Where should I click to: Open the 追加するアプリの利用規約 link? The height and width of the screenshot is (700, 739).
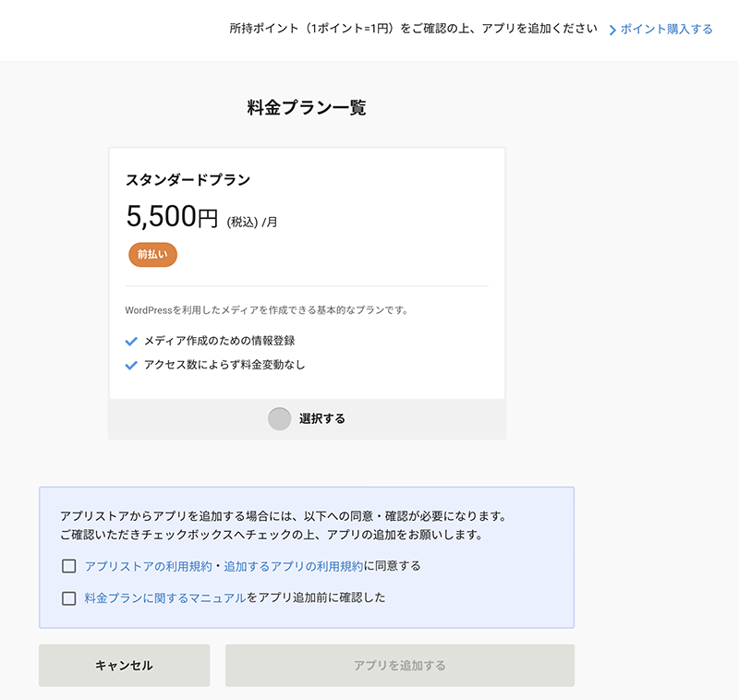tap(293, 566)
